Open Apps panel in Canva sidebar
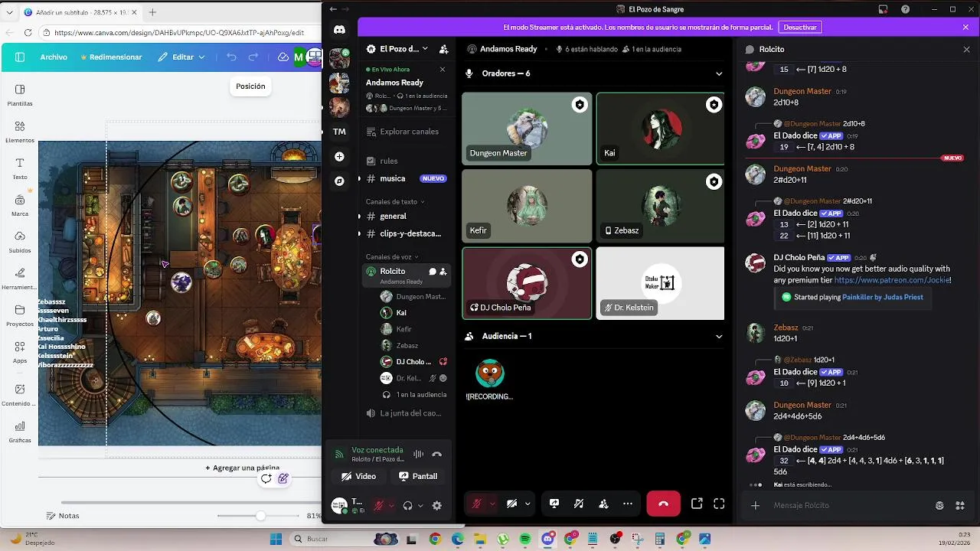The image size is (980, 551). (x=20, y=352)
